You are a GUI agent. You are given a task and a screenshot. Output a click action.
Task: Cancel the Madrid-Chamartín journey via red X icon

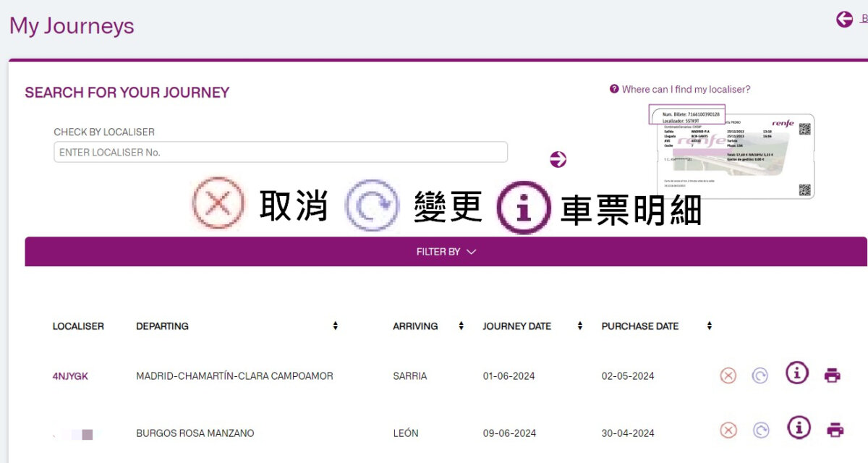click(727, 375)
